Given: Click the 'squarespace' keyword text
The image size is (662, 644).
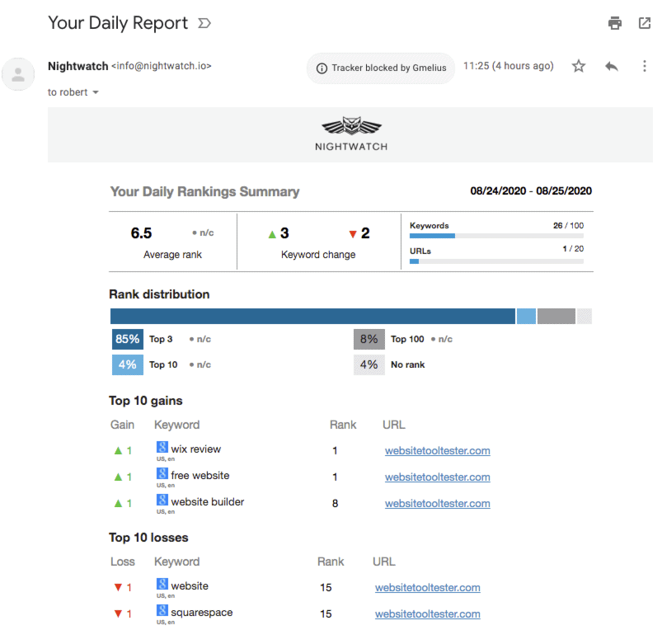Looking at the screenshot, I should coord(201,613).
